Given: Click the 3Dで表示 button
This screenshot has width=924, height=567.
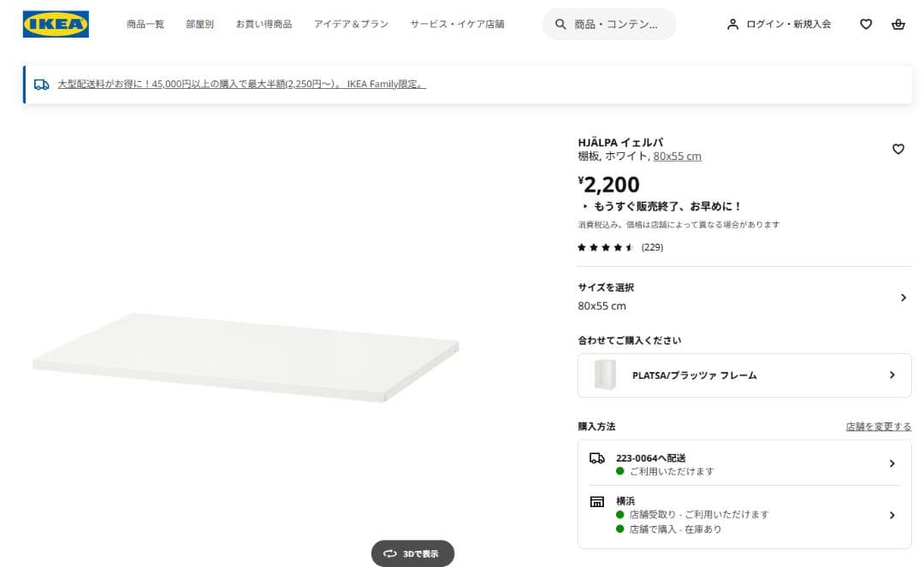Looking at the screenshot, I should coord(412,553).
